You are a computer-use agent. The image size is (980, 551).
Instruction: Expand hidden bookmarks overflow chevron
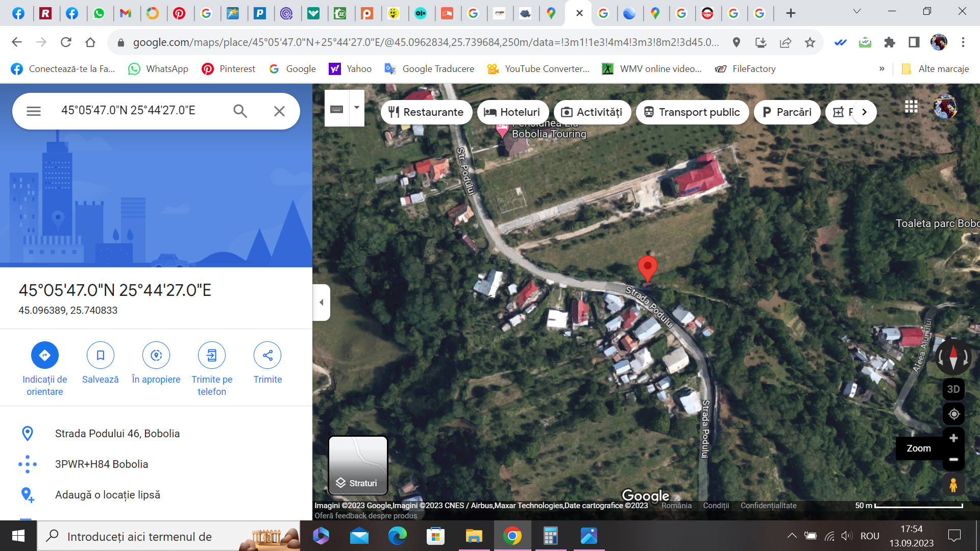pyautogui.click(x=881, y=69)
